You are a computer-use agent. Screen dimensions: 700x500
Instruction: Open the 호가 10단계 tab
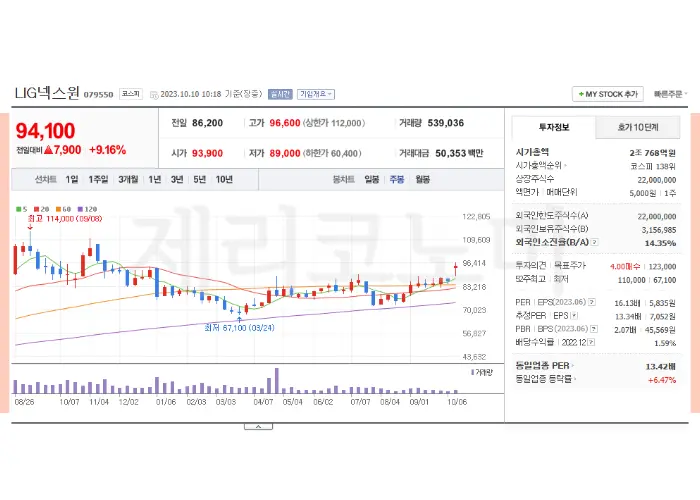click(638, 127)
